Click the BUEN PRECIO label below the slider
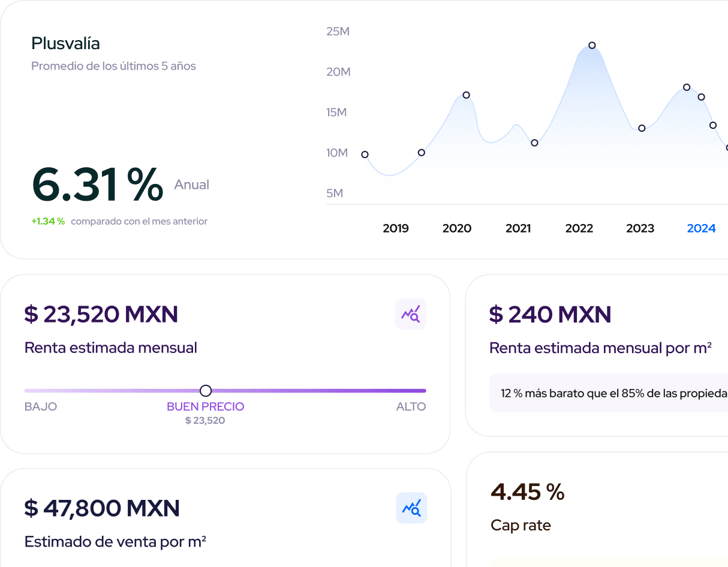Screen dimensions: 728x567 point(206,406)
